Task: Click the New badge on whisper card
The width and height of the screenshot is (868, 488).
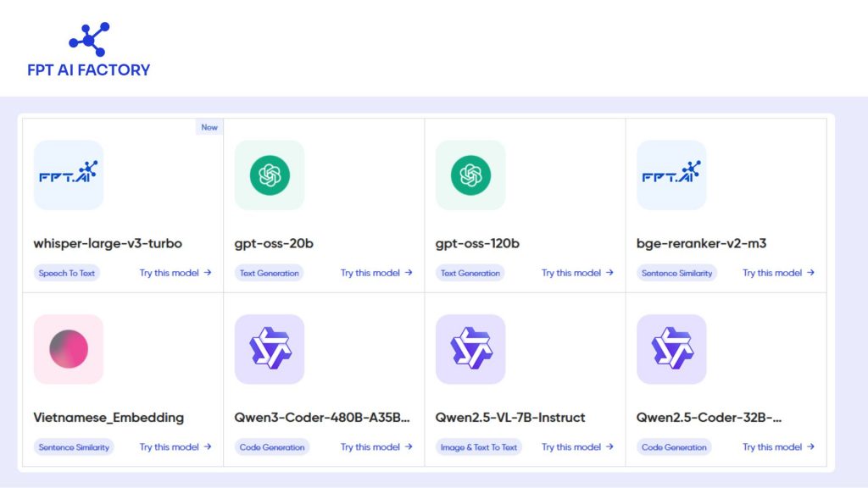Action: coord(209,127)
